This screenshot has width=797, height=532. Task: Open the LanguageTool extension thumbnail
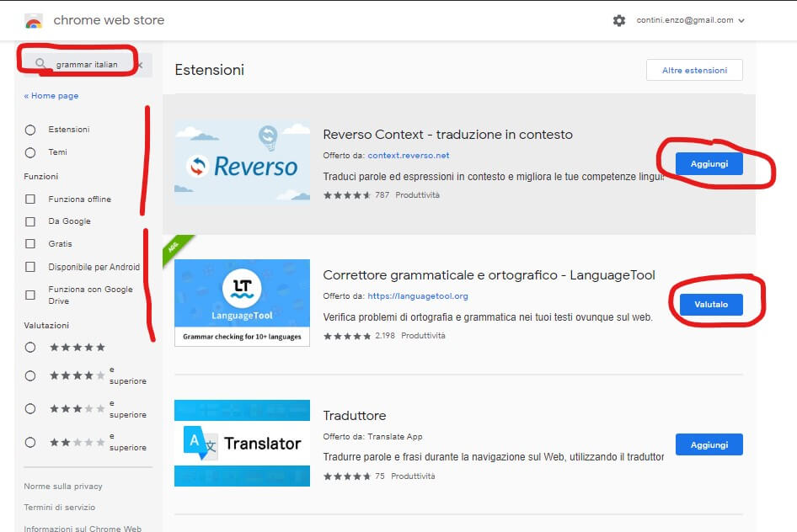click(242, 302)
